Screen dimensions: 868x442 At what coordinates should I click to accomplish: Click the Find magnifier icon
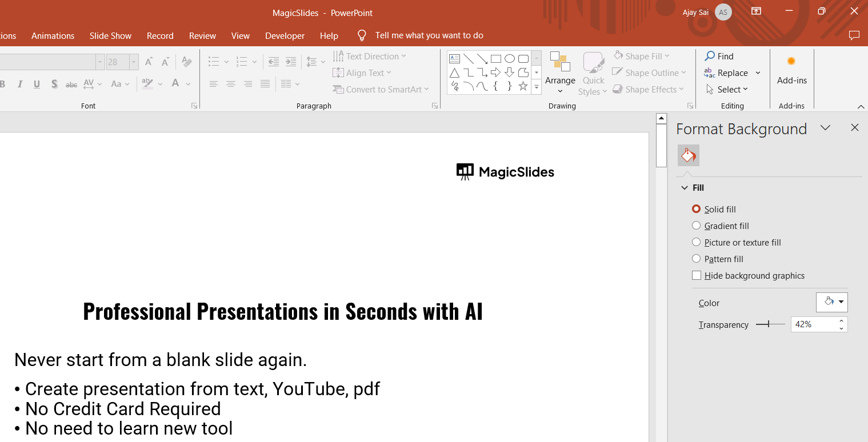coord(710,56)
